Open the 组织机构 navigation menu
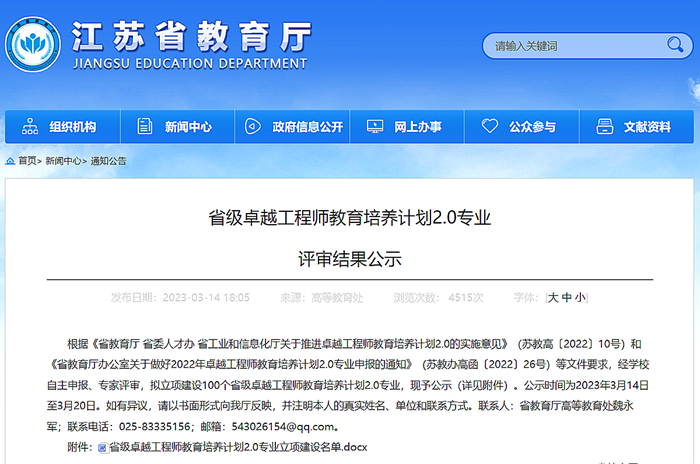Viewport: 700px width, 464px height. click(x=72, y=127)
